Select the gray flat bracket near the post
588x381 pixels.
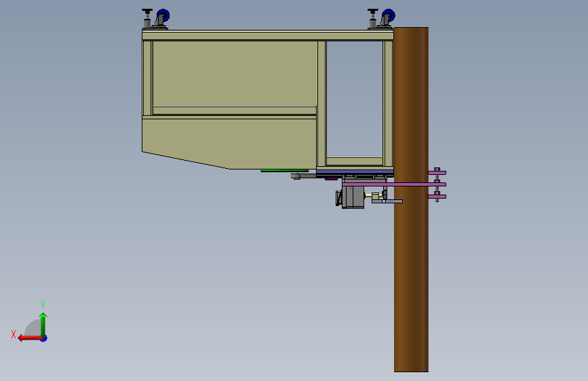[387, 201]
